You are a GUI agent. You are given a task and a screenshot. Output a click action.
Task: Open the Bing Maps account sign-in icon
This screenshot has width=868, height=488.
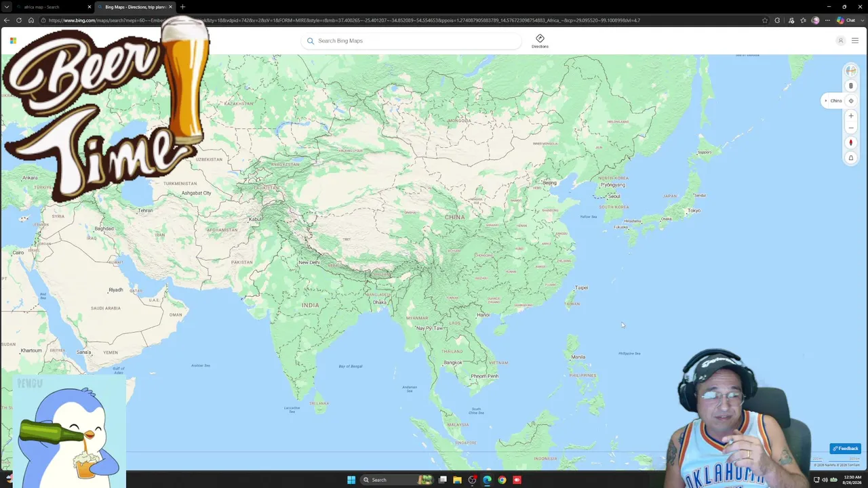[840, 41]
